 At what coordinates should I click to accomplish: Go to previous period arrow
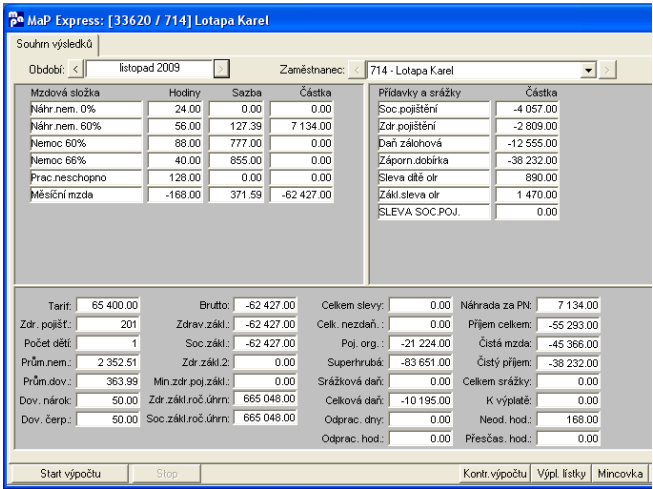(75, 69)
